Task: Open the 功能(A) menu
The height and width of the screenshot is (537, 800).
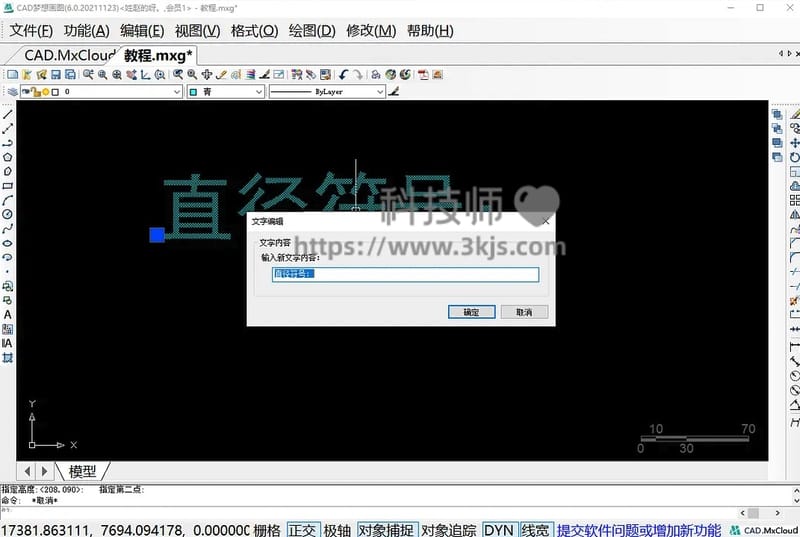Action: [87, 31]
